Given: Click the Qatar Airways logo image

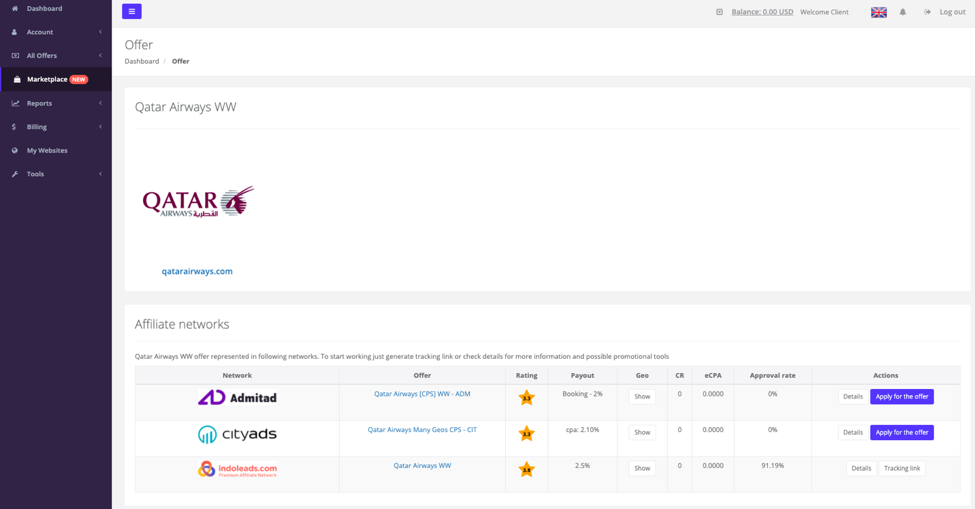Looking at the screenshot, I should point(198,201).
